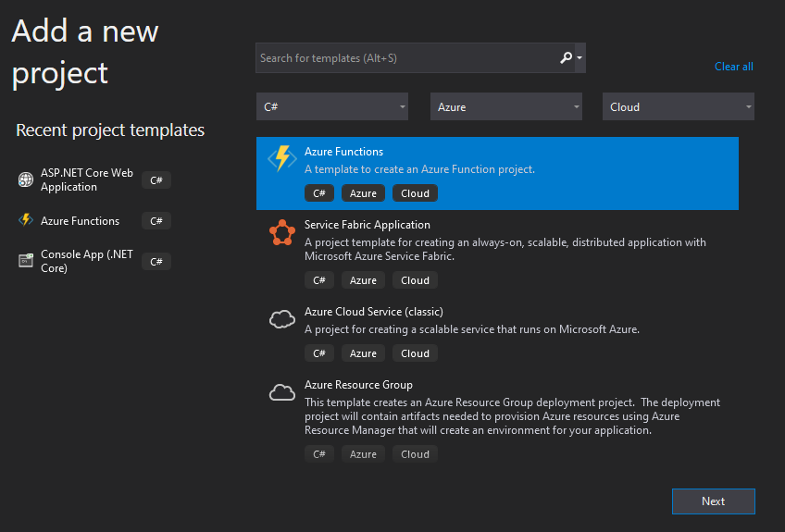
Task: Select recent template Azure Functions
Action: [81, 221]
